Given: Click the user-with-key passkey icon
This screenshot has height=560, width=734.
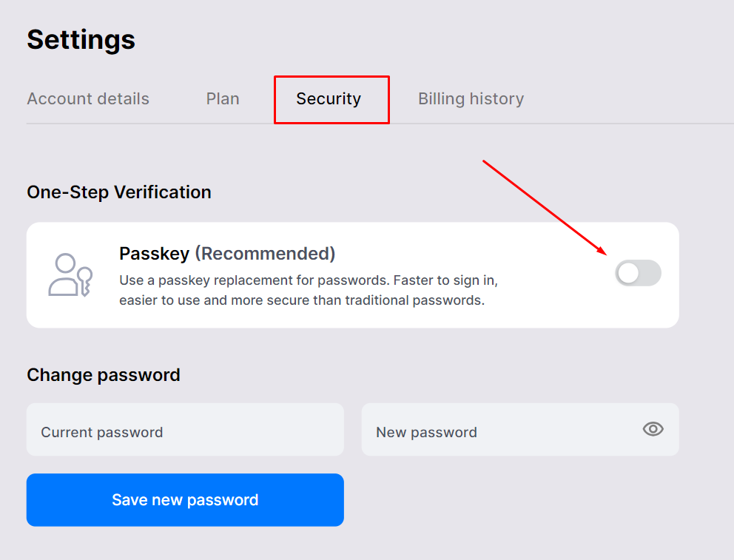Looking at the screenshot, I should (70, 274).
